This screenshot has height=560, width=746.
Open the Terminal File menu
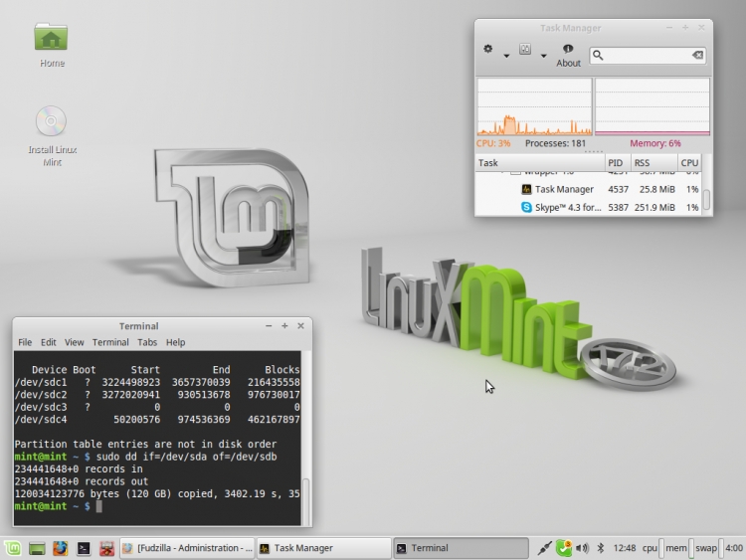tap(25, 342)
